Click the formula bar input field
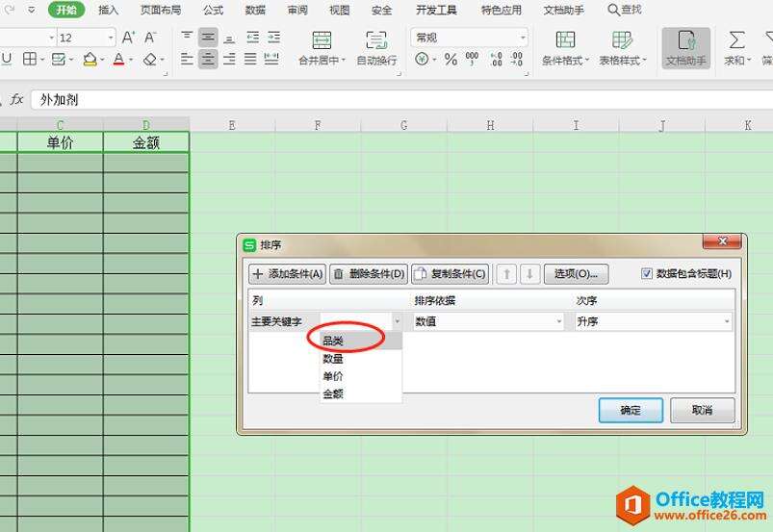Viewport: 773px width, 532px height. 401,99
